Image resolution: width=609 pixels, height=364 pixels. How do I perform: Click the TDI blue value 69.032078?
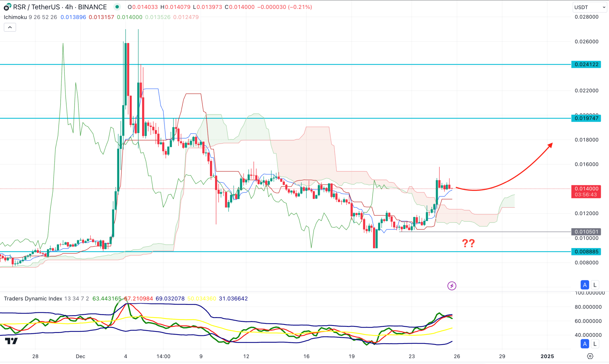170,298
